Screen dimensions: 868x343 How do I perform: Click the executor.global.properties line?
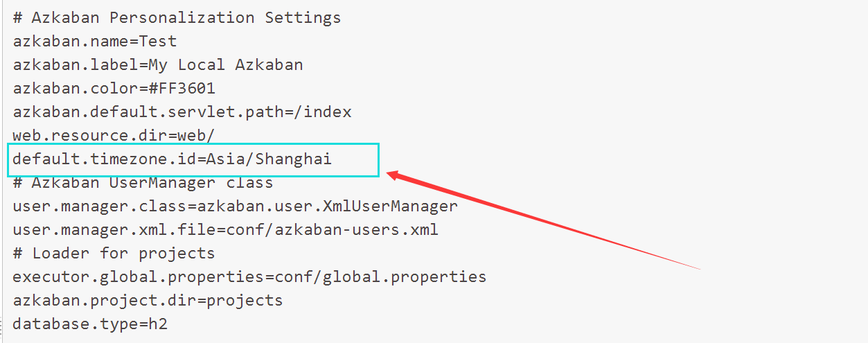(x=249, y=277)
